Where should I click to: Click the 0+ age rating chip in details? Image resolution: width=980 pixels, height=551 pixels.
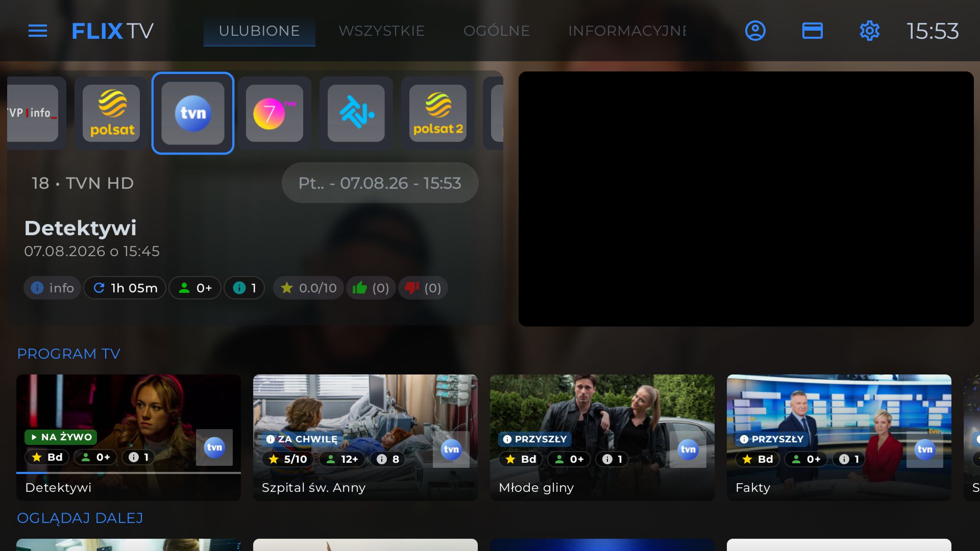195,288
